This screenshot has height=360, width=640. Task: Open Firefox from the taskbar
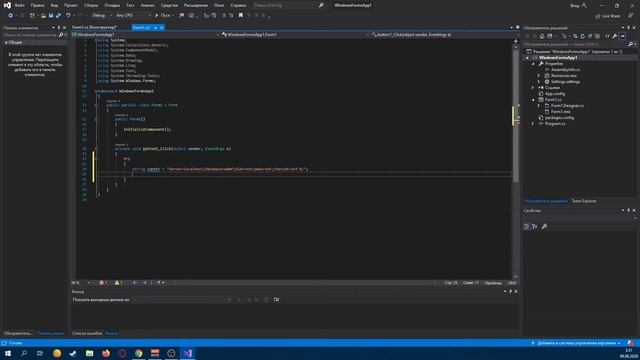click(106, 353)
